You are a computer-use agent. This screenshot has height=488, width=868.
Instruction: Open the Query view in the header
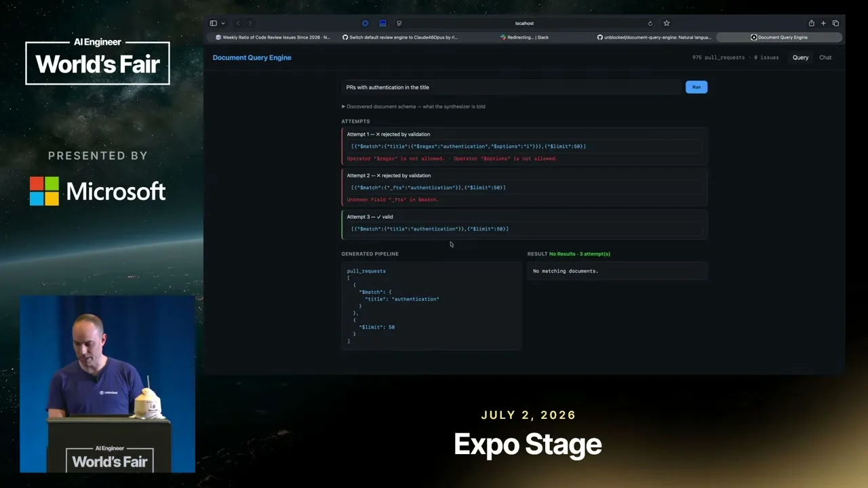[800, 58]
